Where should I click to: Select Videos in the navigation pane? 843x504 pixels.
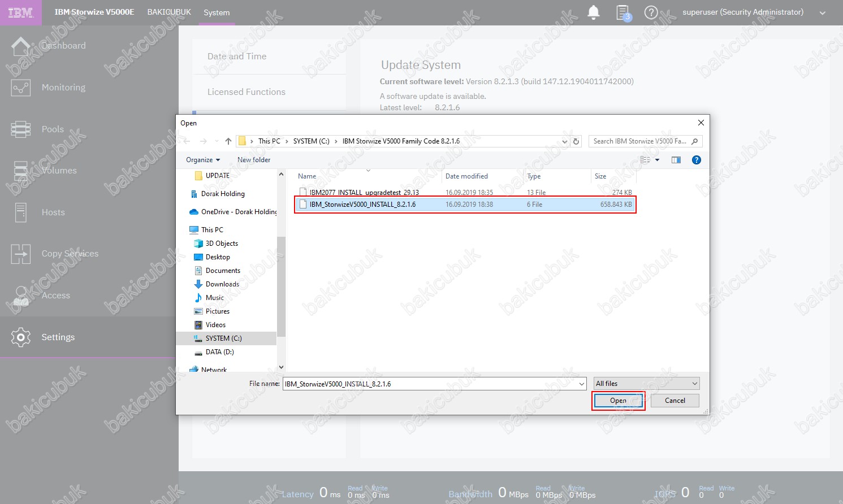215,325
